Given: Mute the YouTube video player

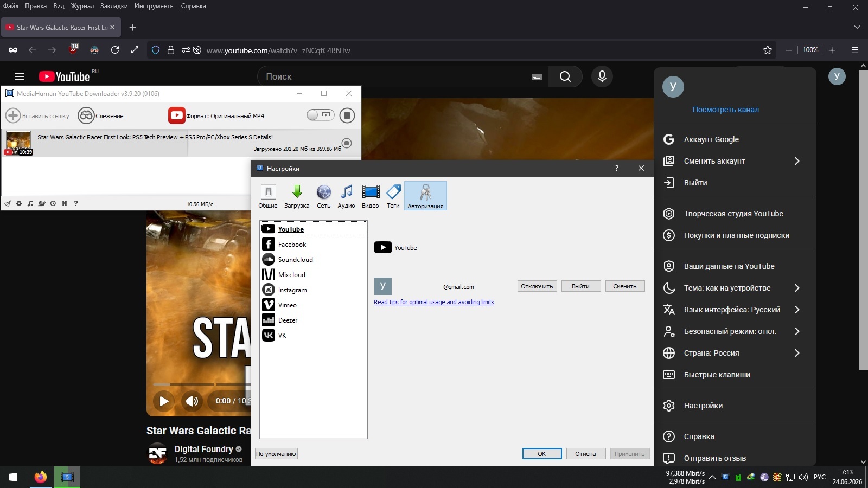Looking at the screenshot, I should pyautogui.click(x=192, y=401).
